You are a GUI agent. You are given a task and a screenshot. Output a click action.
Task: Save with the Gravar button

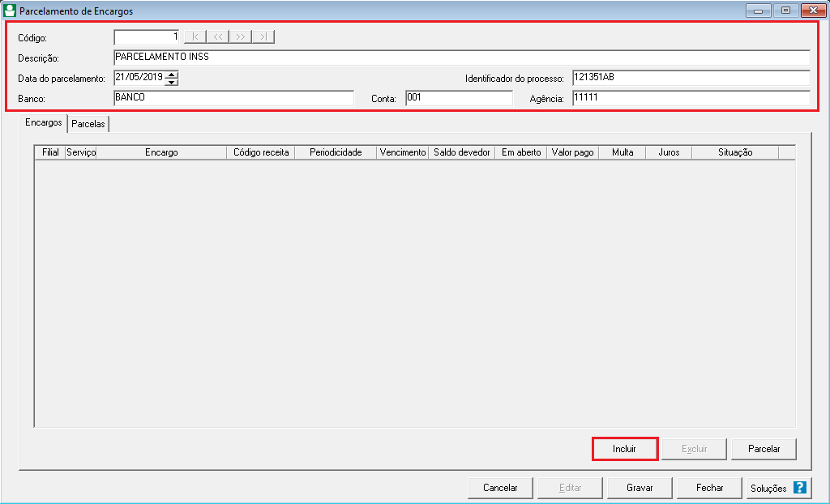click(x=640, y=488)
